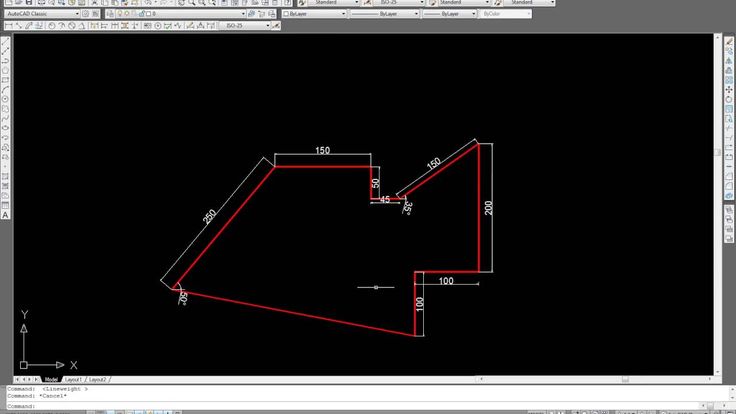Open the Tolerance dimension tool

(147, 25)
